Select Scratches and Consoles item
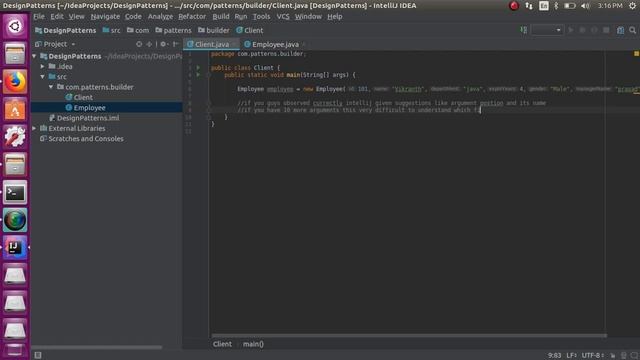Viewport: 640px width, 360px height. click(82, 139)
